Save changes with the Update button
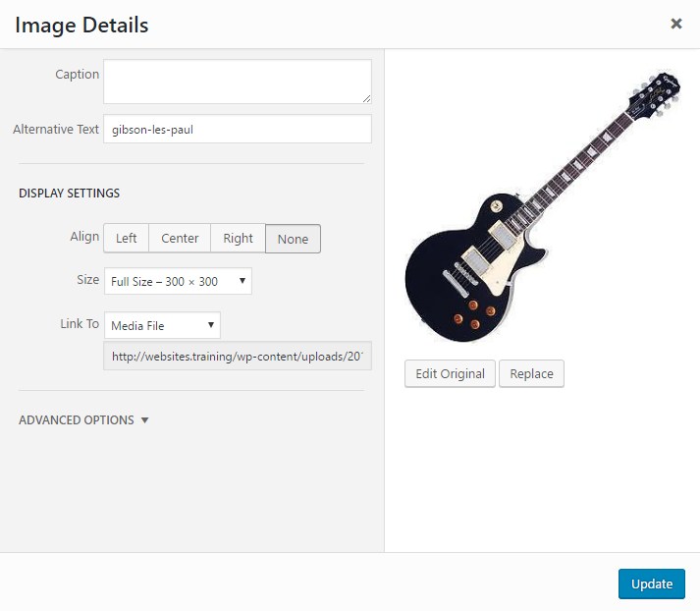The height and width of the screenshot is (611, 700). [x=651, y=583]
